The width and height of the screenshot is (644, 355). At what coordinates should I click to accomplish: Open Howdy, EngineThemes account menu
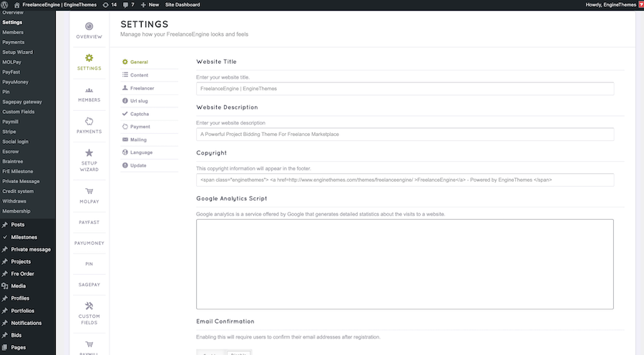point(611,5)
